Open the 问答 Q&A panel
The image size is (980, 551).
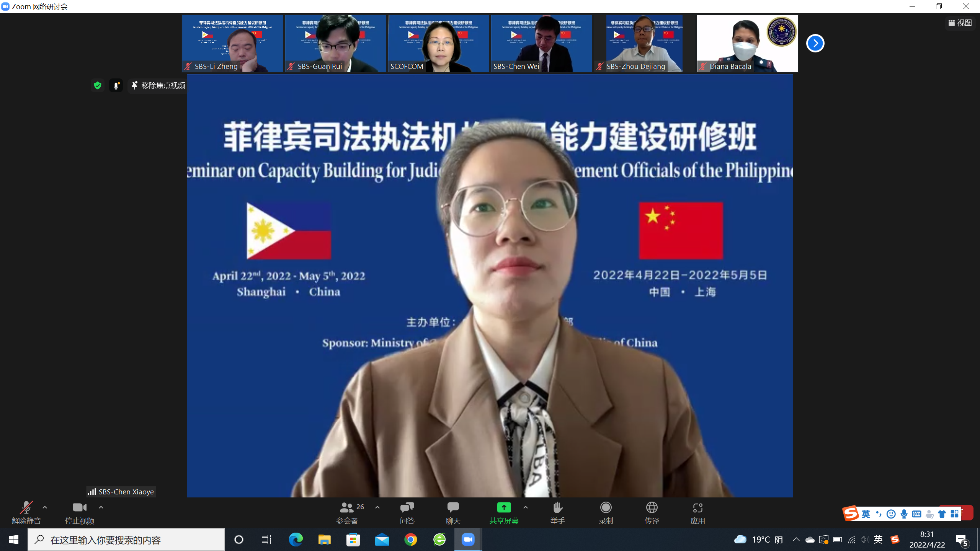pos(407,513)
